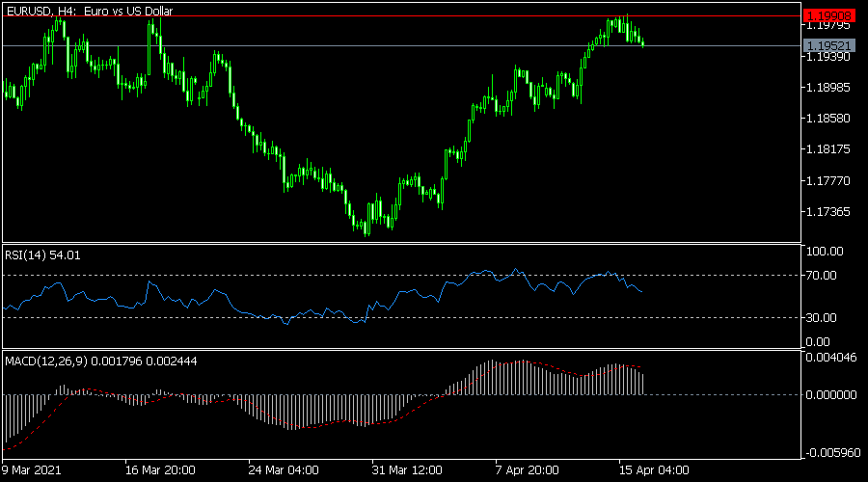Click the 1.17365 price scale value
This screenshot has height=482, width=868.
(827, 212)
